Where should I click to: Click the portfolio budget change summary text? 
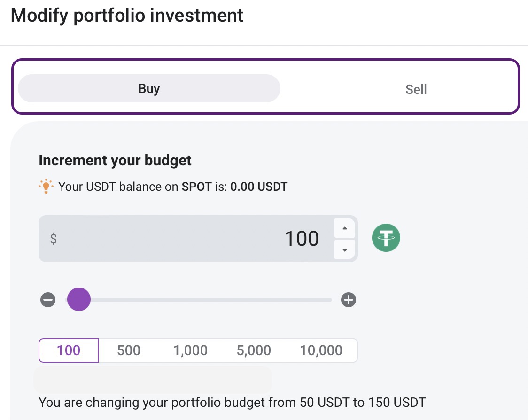coord(232,402)
